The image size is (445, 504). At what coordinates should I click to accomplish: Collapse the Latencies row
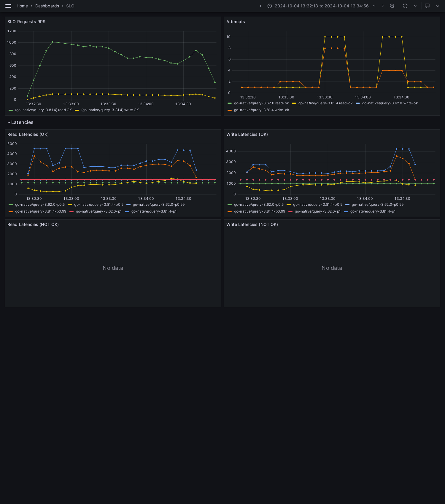(9, 122)
